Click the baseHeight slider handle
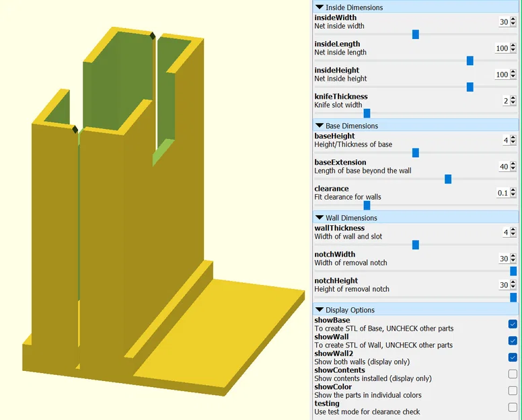The height and width of the screenshot is (420, 522). [x=416, y=153]
